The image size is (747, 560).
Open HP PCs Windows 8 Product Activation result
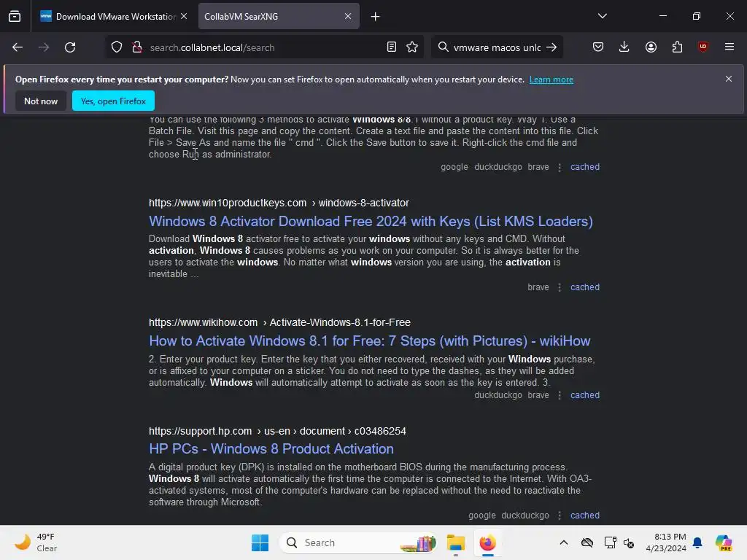pyautogui.click(x=271, y=449)
